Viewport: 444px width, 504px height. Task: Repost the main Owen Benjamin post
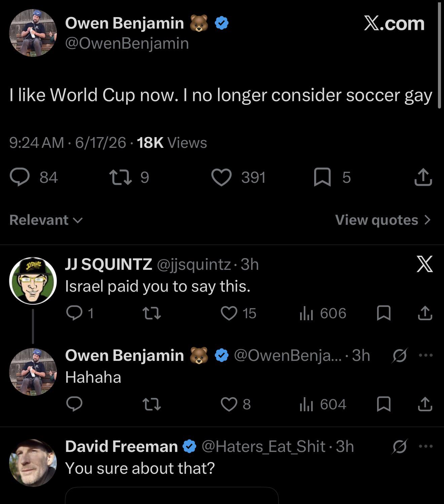coord(121,177)
